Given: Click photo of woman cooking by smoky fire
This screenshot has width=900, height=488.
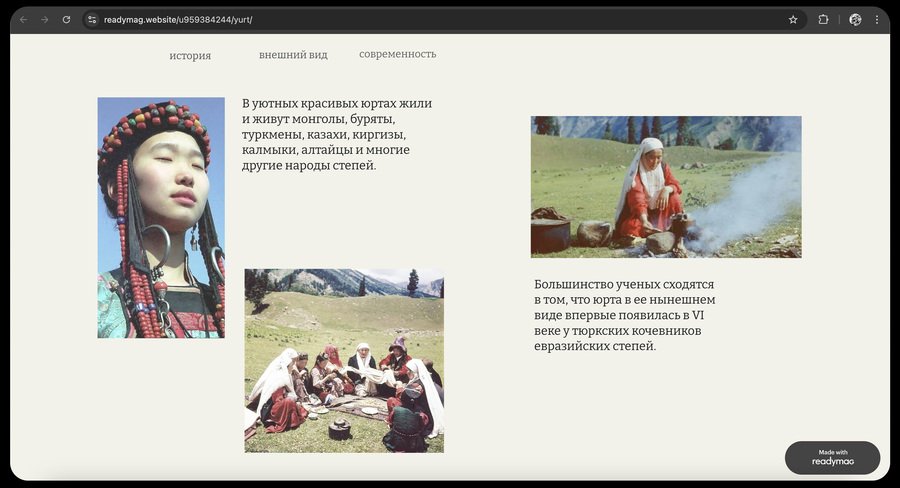Looking at the screenshot, I should [x=666, y=187].
